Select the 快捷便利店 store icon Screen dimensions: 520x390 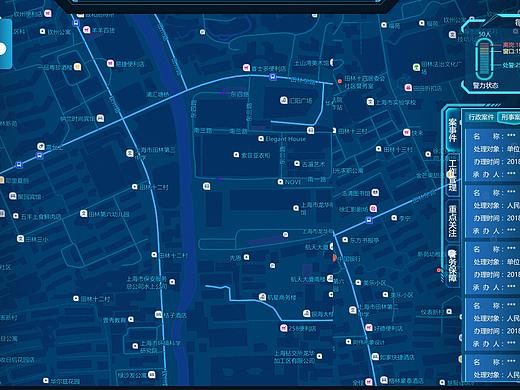(x=110, y=63)
